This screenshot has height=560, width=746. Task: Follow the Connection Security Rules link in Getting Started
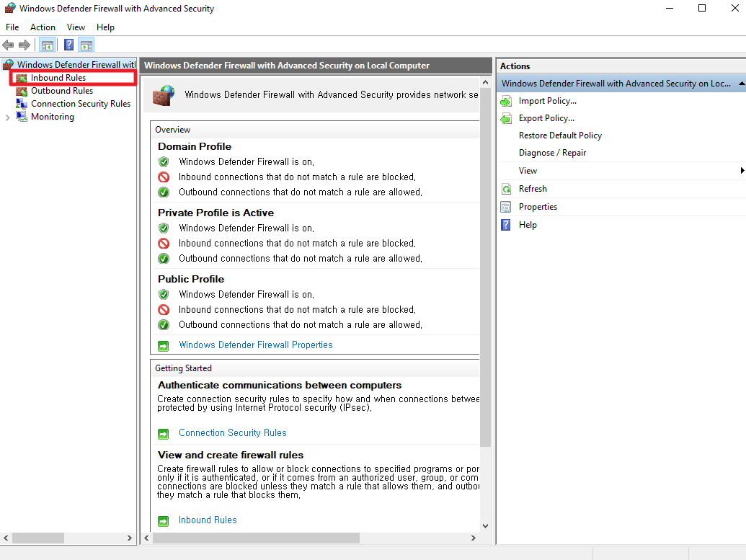[233, 433]
